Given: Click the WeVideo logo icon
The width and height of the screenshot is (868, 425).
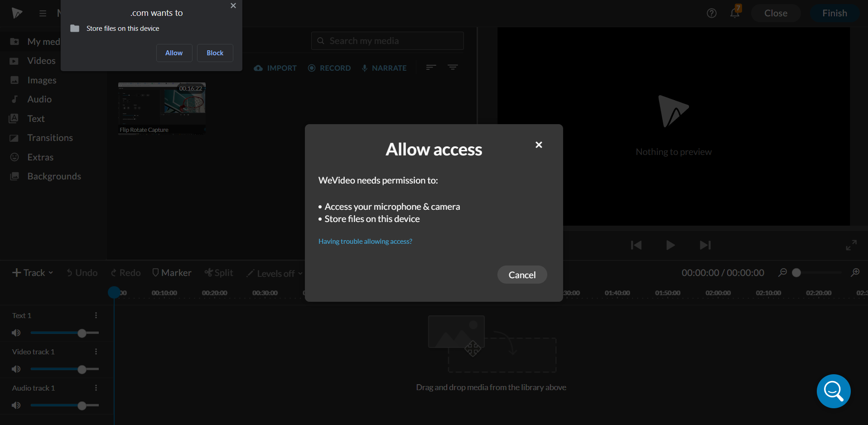Looking at the screenshot, I should click(x=17, y=13).
